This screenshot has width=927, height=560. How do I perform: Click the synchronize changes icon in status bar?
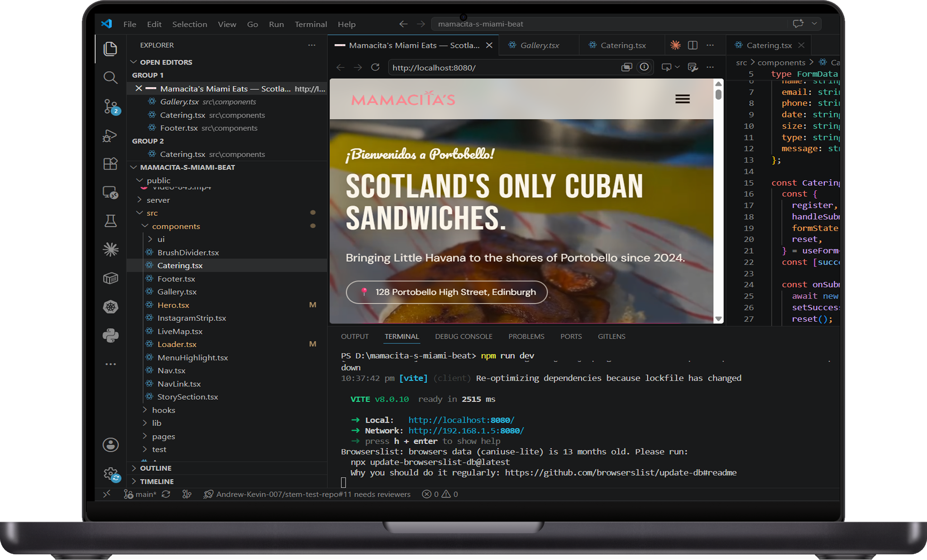[166, 494]
